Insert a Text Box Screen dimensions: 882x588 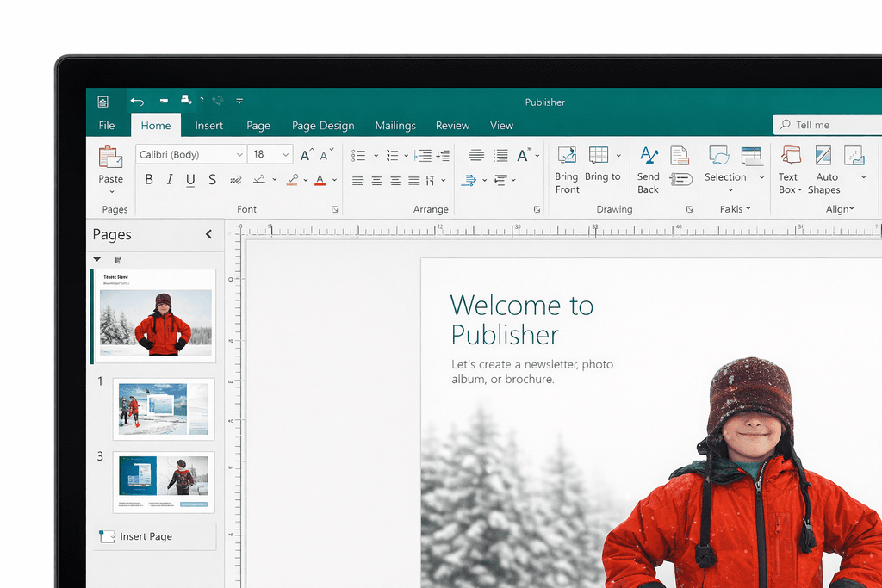click(x=791, y=155)
